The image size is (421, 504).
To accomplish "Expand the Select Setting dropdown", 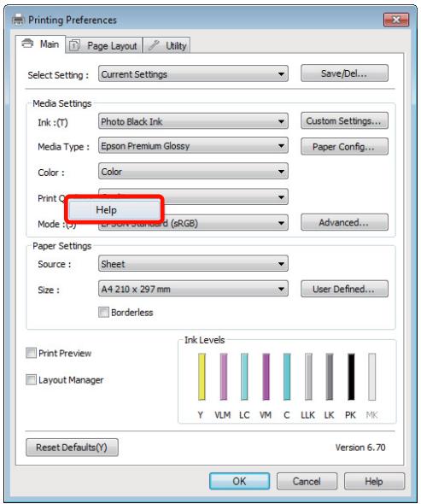I will pos(193,74).
